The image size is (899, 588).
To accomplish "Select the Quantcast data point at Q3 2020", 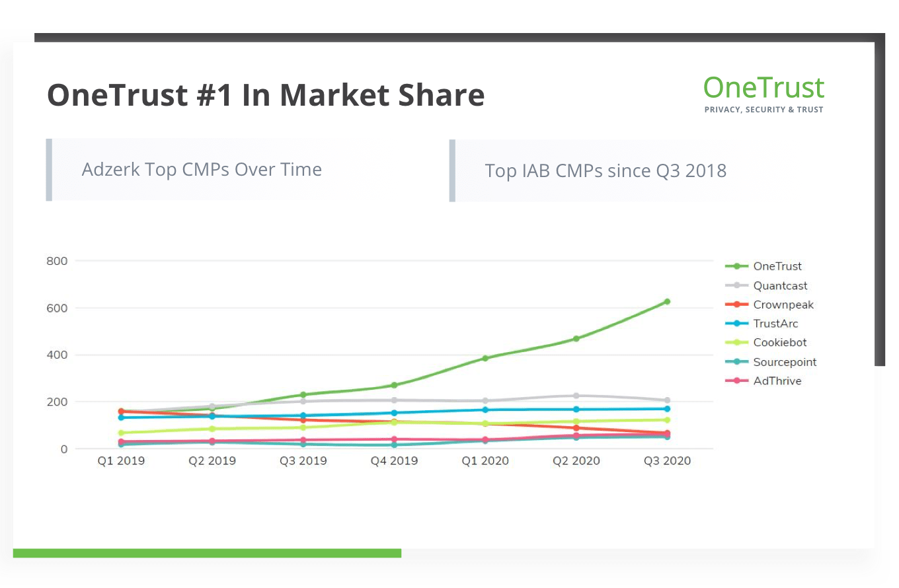I will click(x=667, y=400).
